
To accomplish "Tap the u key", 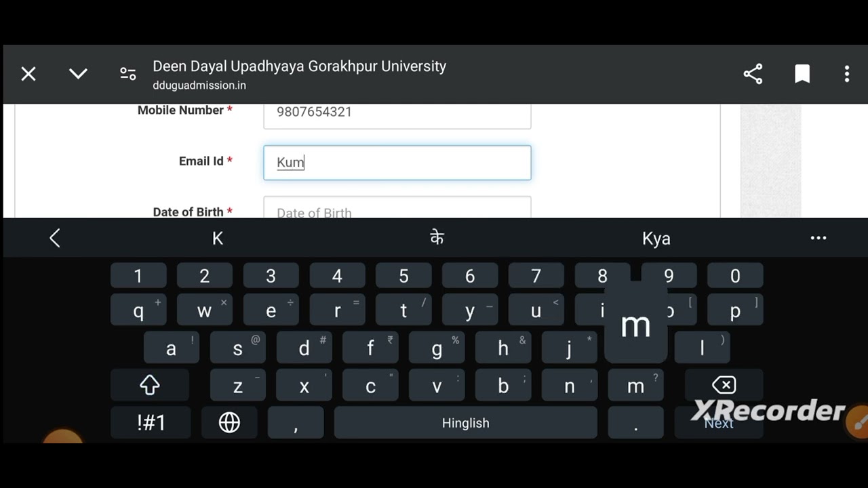I will [536, 310].
